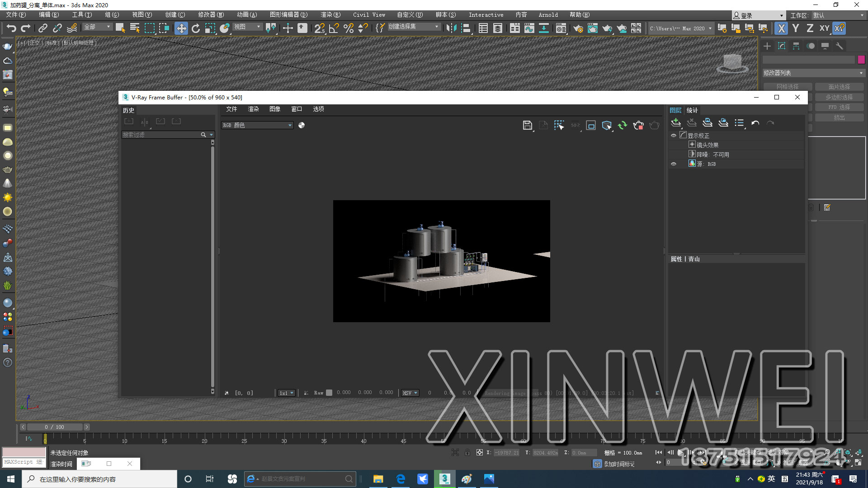Open the project path C:\Users dropdown
This screenshot has height=488, width=868.
pos(681,28)
